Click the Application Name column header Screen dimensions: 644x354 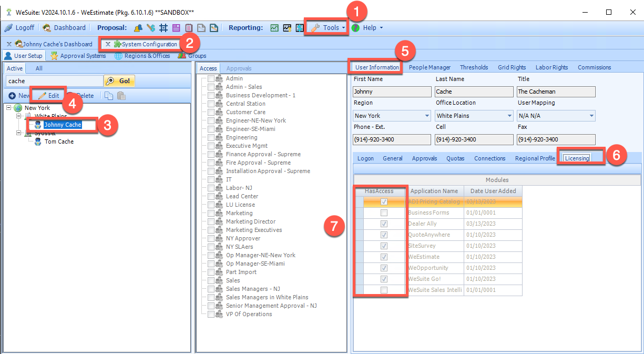tap(434, 191)
